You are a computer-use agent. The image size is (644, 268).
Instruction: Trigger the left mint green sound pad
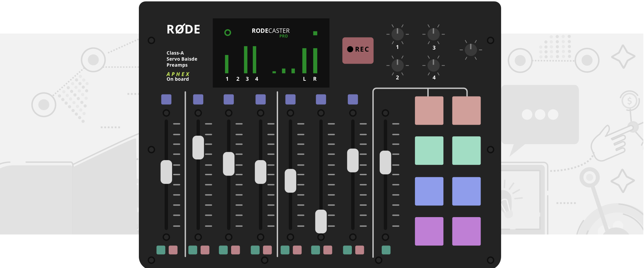pyautogui.click(x=429, y=150)
